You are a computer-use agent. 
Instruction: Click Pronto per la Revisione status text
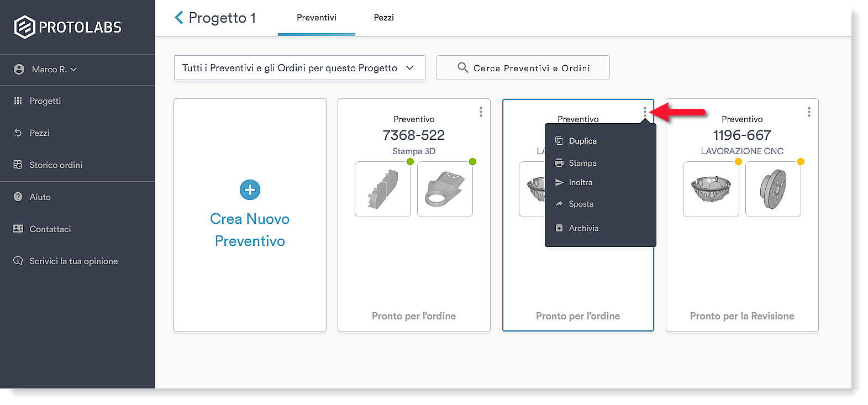point(742,316)
